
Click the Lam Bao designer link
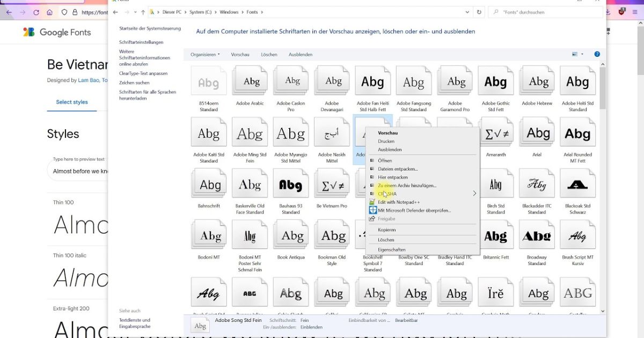coord(90,80)
